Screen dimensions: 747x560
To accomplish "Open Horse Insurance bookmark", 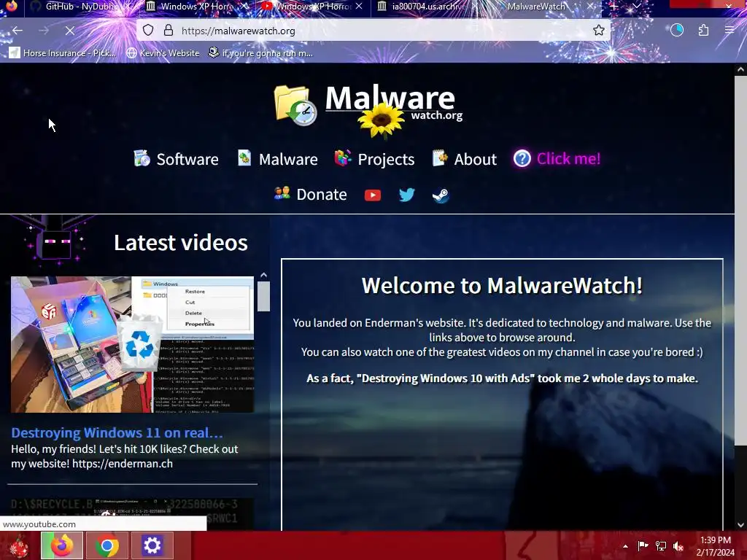I will (x=63, y=52).
